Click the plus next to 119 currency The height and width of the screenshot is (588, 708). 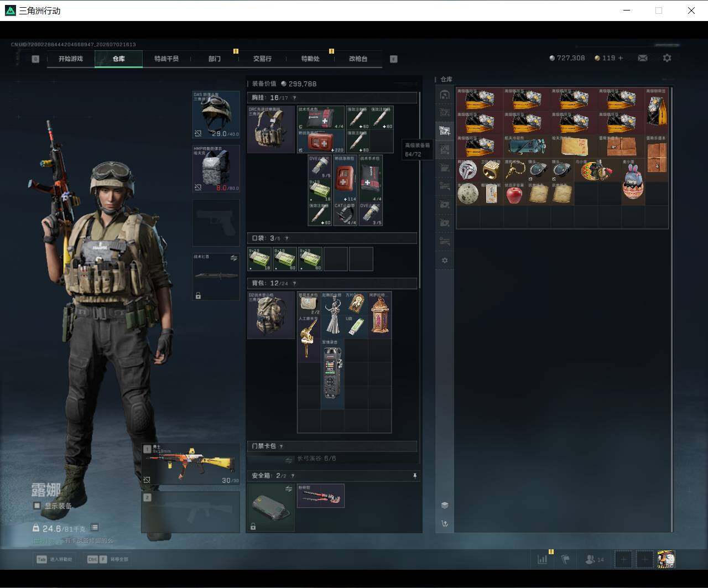tap(621, 58)
